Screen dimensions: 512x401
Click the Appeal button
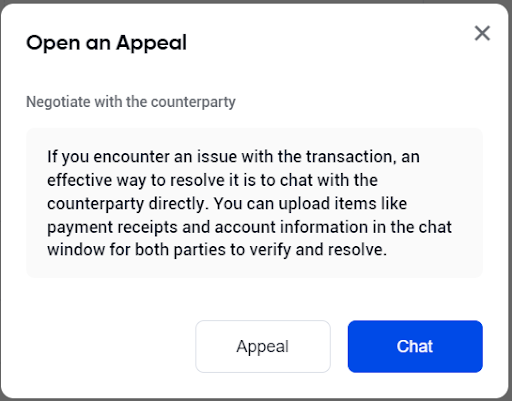pos(263,346)
